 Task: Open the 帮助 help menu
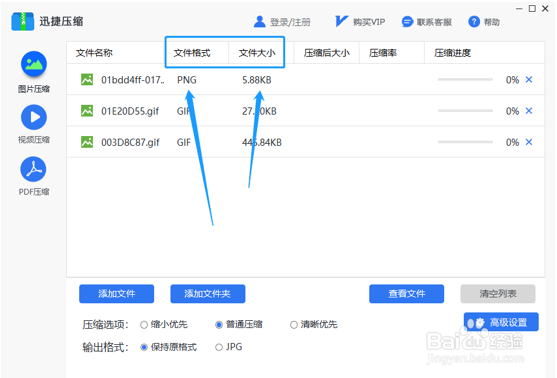484,22
